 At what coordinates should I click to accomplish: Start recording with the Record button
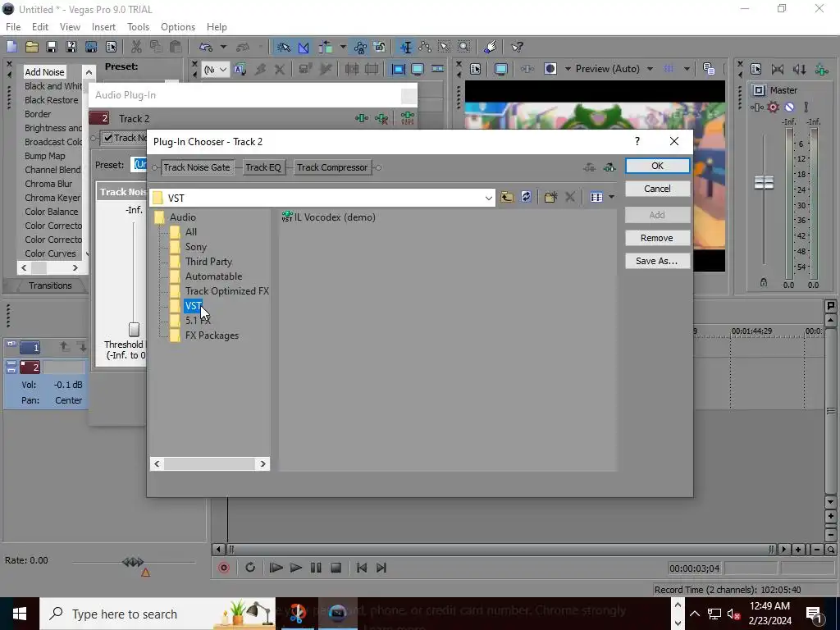(x=224, y=568)
